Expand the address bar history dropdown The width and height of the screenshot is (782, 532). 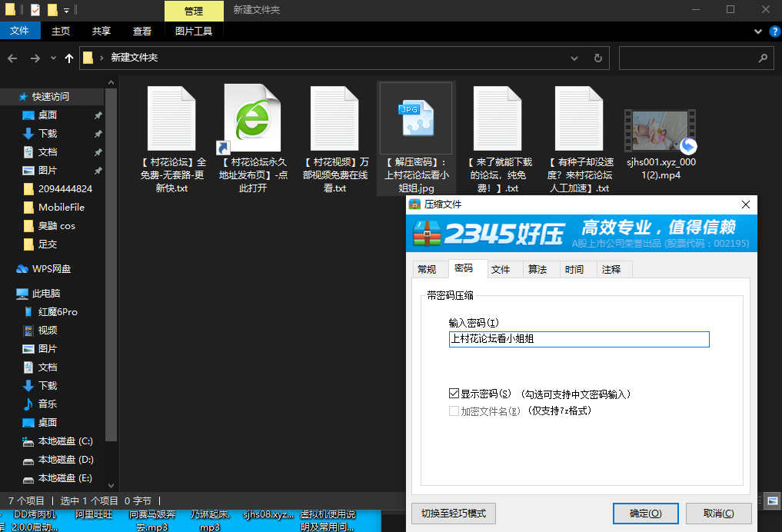[x=574, y=58]
